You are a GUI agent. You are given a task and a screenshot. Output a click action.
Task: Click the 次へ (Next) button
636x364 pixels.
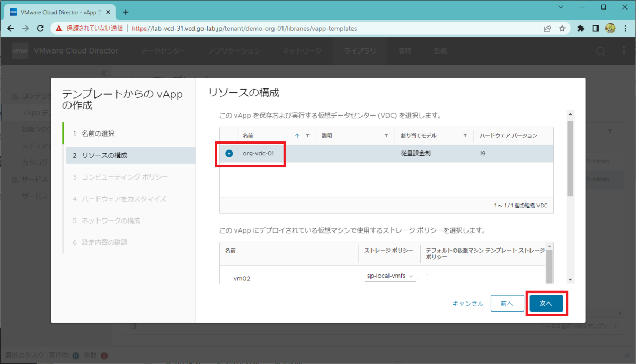click(x=546, y=304)
